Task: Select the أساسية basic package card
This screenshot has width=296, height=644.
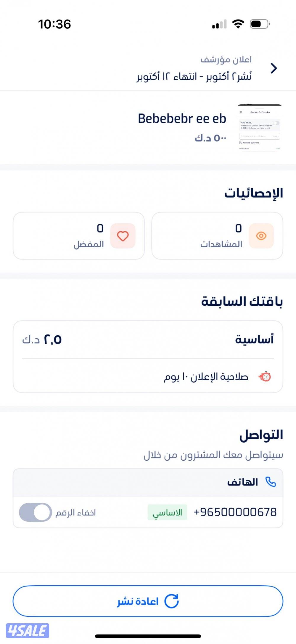Action: click(148, 356)
